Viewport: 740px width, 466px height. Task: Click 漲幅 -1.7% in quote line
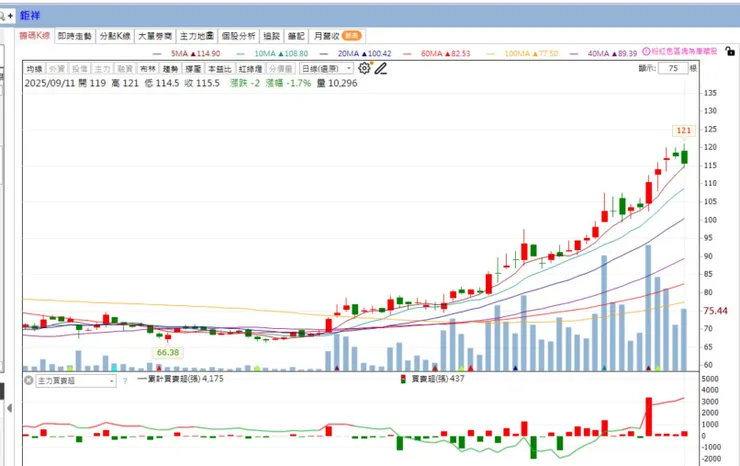[288, 83]
